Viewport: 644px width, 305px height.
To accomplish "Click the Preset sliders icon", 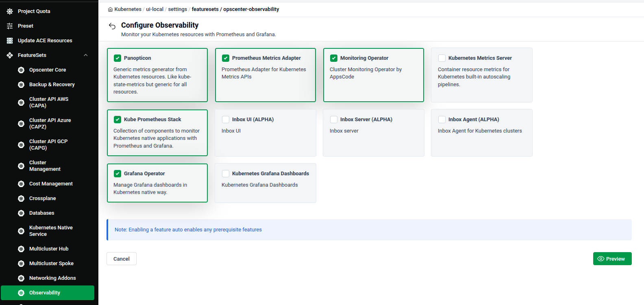I will click(x=10, y=26).
